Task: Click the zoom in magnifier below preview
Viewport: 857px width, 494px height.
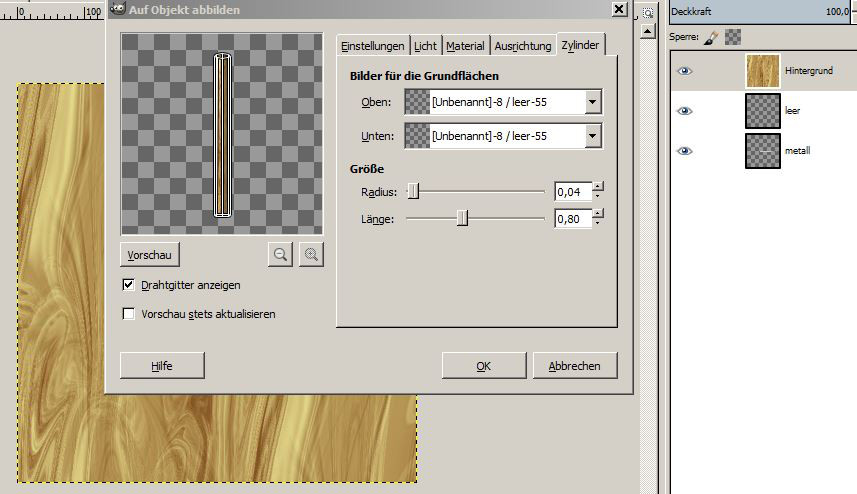Action: click(x=312, y=255)
